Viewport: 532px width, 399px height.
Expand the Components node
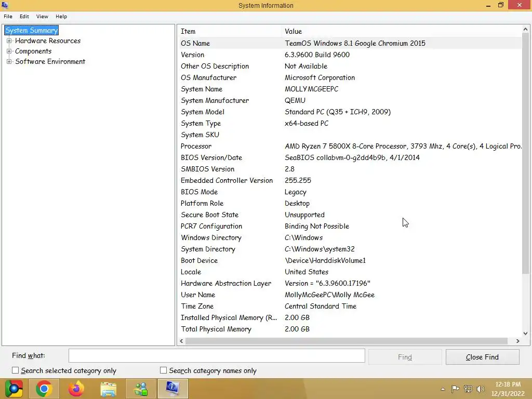tap(9, 51)
